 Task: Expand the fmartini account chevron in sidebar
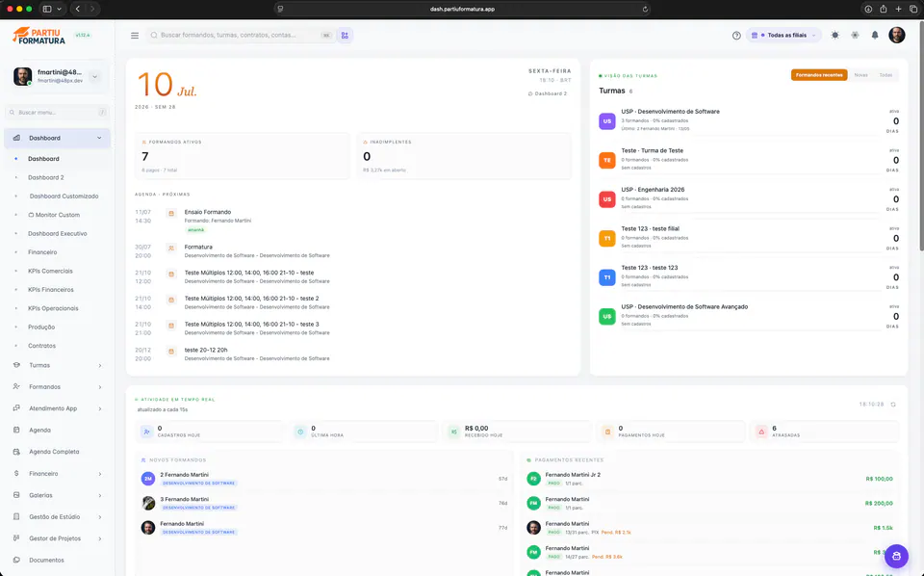coord(95,77)
